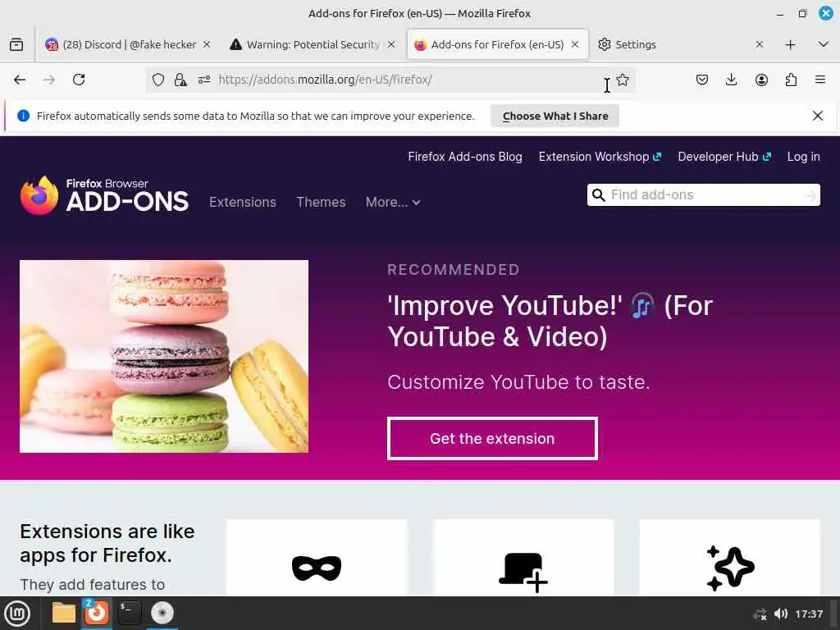The width and height of the screenshot is (840, 630).
Task: Close the Settings tab
Action: pos(759,44)
